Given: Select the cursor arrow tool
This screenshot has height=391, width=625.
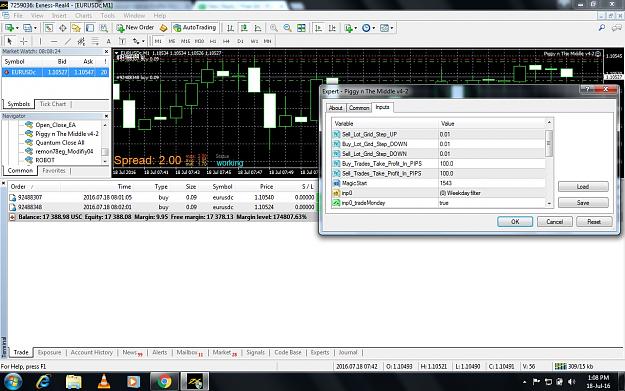Looking at the screenshot, I should point(10,41).
